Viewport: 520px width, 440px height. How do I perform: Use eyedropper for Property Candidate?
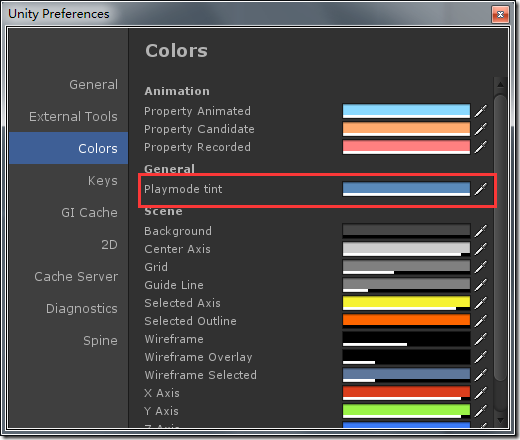point(481,129)
